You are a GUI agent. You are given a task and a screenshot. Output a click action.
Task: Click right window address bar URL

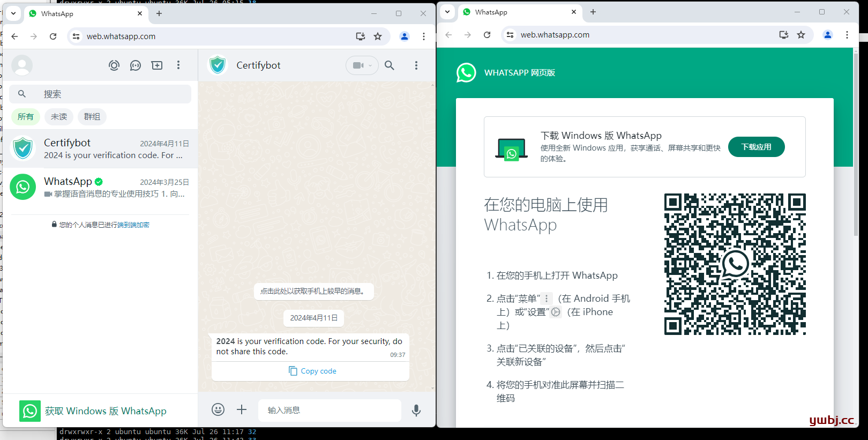(x=555, y=35)
